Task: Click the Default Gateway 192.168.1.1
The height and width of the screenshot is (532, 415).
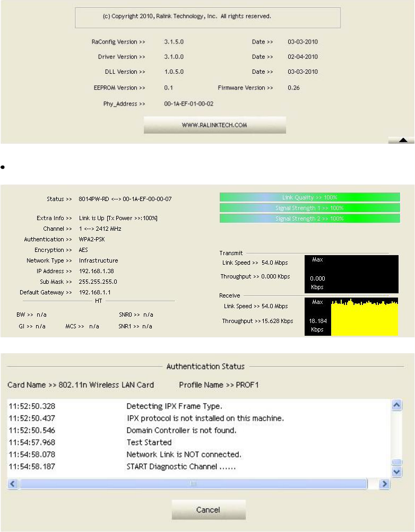Action: click(94, 292)
